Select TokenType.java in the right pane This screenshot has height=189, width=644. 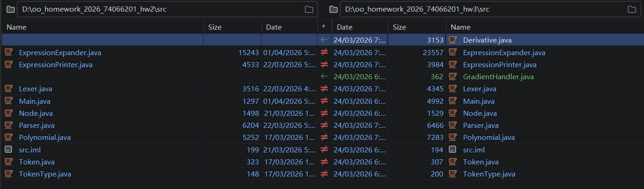coord(489,174)
